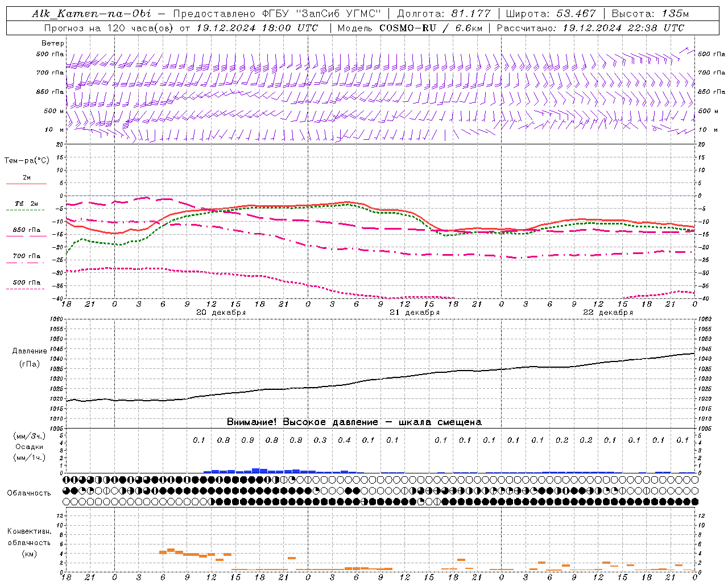Click the station name Alk_Kamen-na-Obi
Viewport: 728px width, 582px height.
pos(92,14)
